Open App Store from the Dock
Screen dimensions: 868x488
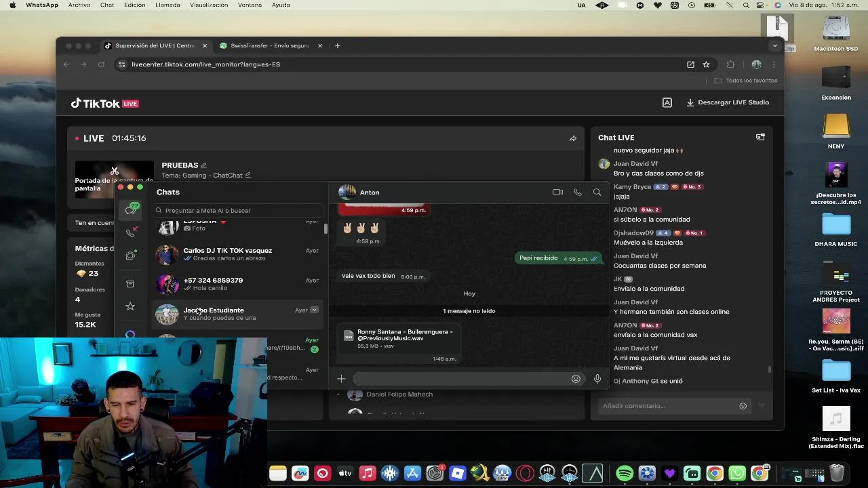point(412,473)
